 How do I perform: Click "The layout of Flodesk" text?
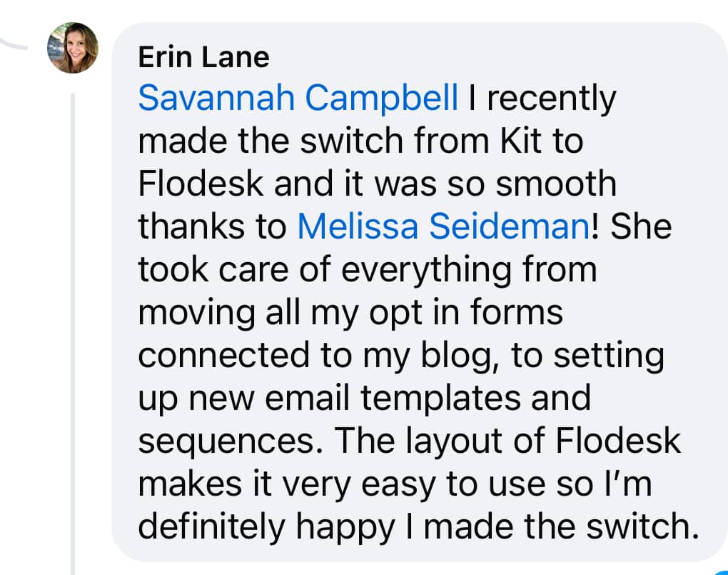point(507,441)
